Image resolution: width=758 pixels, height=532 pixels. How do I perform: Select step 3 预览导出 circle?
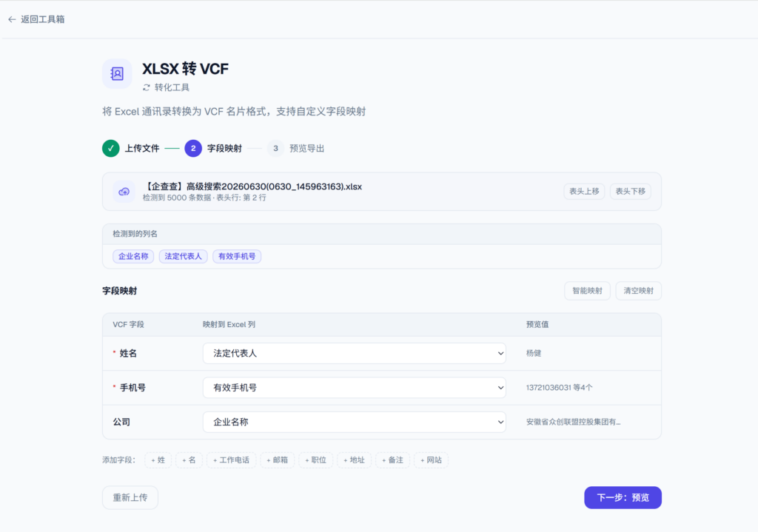click(x=275, y=148)
